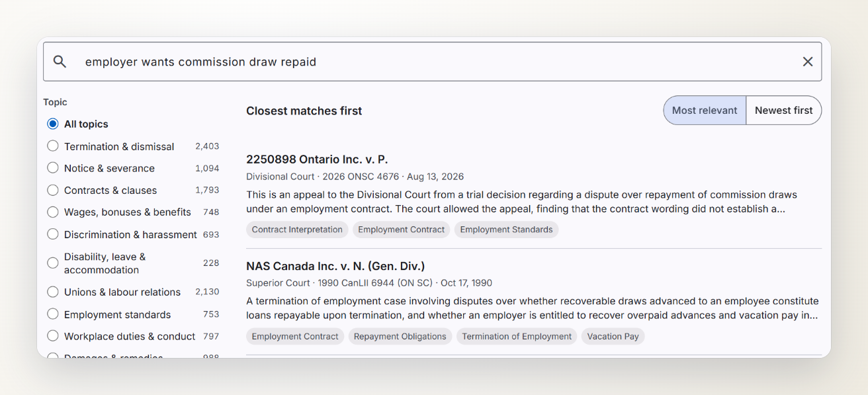Focus the search field containing commission draw query
The image size is (868, 395).
pyautogui.click(x=432, y=62)
